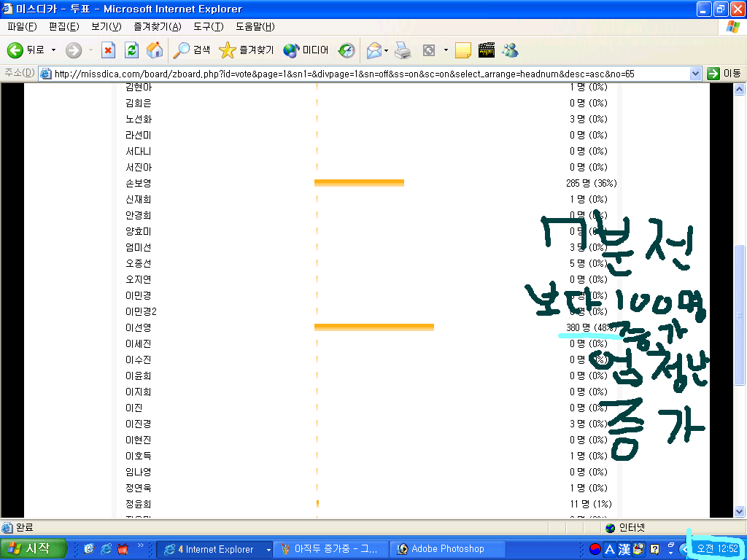Refresh the current page
Image resolution: width=747 pixels, height=560 pixels.
[x=131, y=50]
